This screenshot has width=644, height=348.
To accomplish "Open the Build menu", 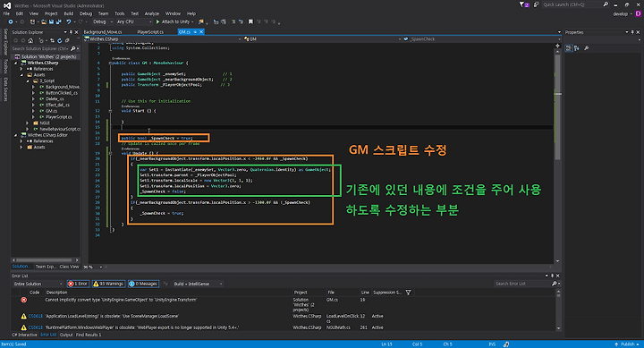I will tap(68, 13).
